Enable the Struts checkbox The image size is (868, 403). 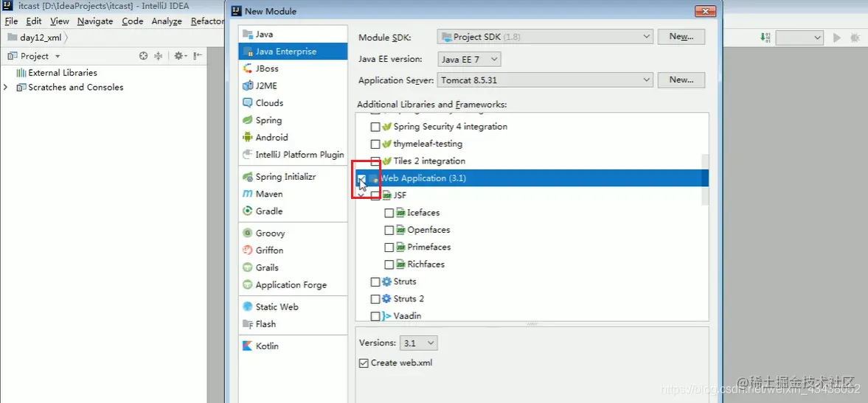(375, 282)
